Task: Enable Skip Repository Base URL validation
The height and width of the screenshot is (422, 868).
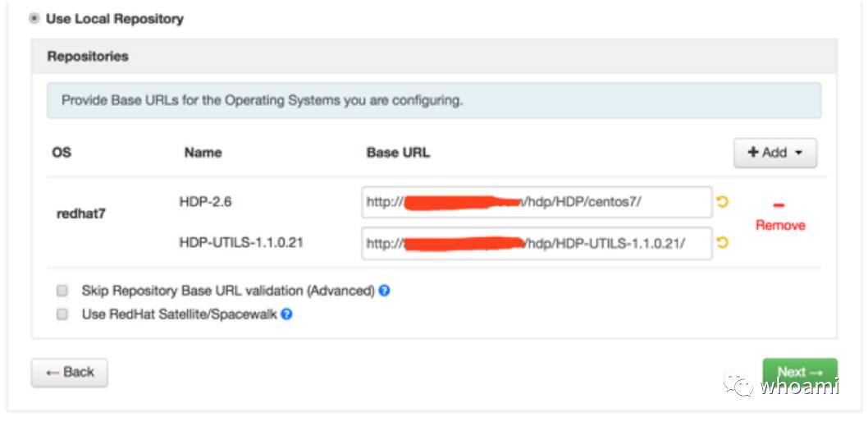Action: (x=62, y=291)
